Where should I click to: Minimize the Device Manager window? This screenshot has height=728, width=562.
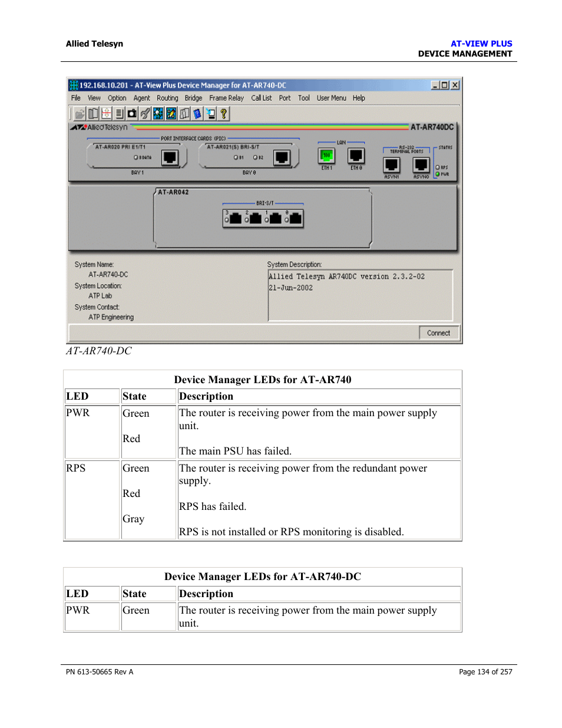point(435,85)
